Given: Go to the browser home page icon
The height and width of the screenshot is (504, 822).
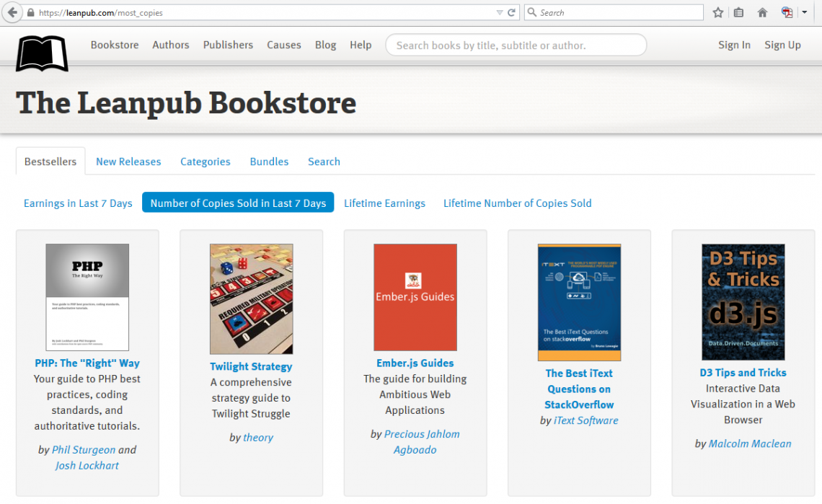Looking at the screenshot, I should tap(762, 13).
